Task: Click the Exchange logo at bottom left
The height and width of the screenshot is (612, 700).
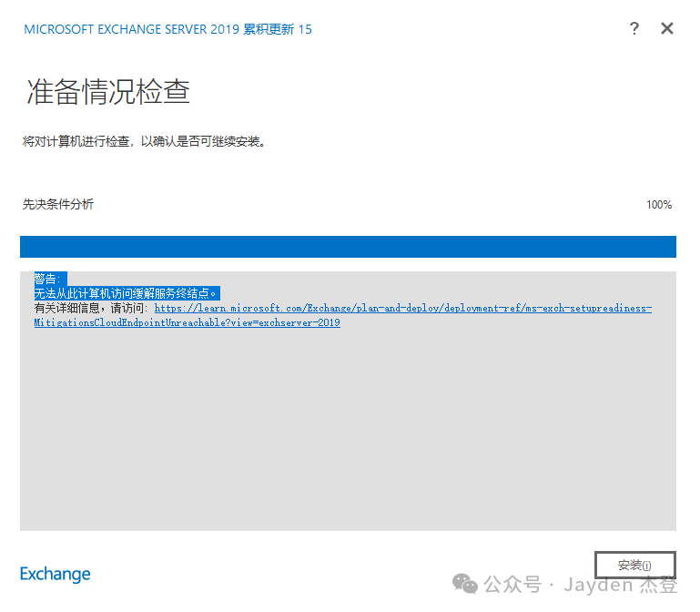Action: pyautogui.click(x=56, y=574)
